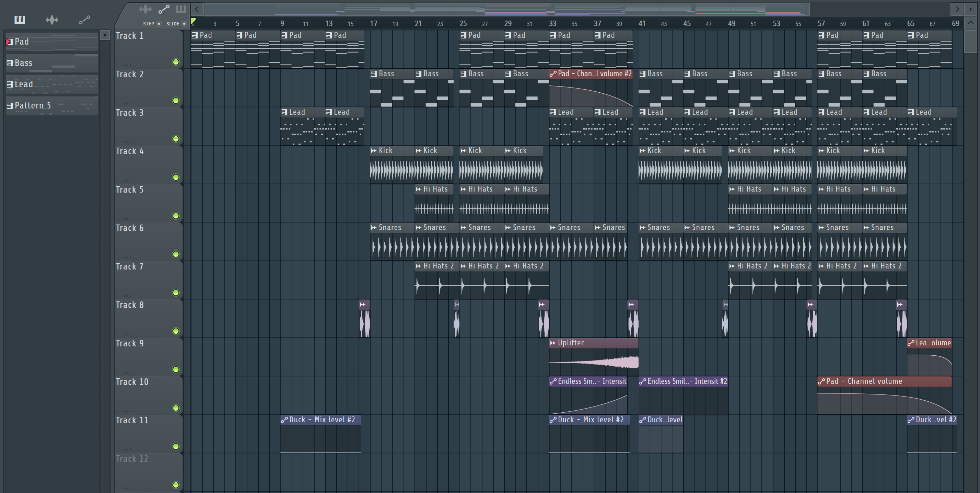Screen dimensions: 980x493
Task: Click first Track 8 audio clip icon near bar 16
Action: click(x=363, y=305)
